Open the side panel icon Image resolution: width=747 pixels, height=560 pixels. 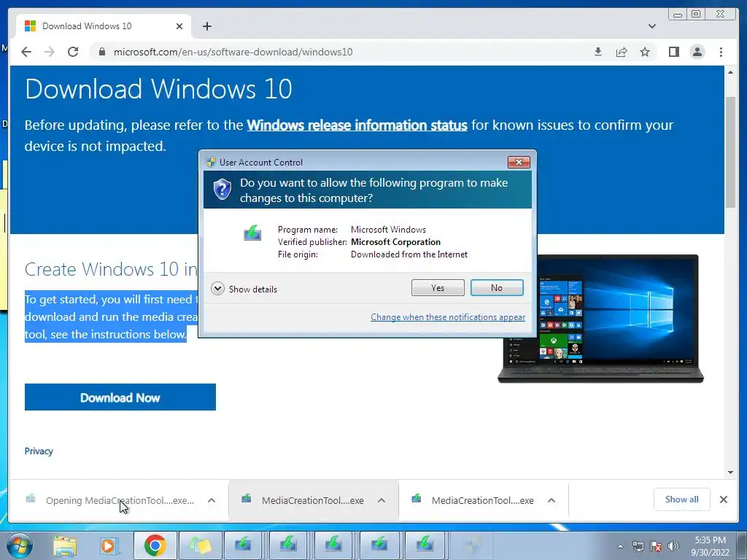(x=673, y=52)
